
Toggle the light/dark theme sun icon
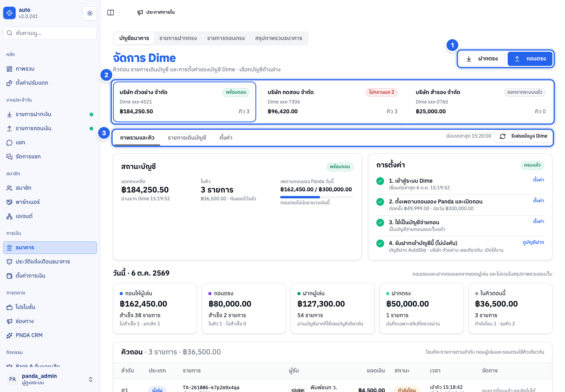pos(90,13)
